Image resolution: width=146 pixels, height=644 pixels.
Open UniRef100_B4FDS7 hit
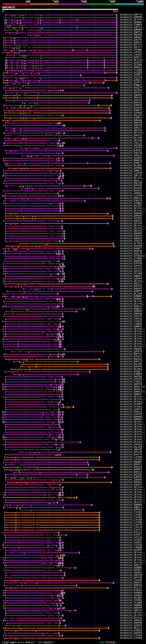click(x=131, y=93)
